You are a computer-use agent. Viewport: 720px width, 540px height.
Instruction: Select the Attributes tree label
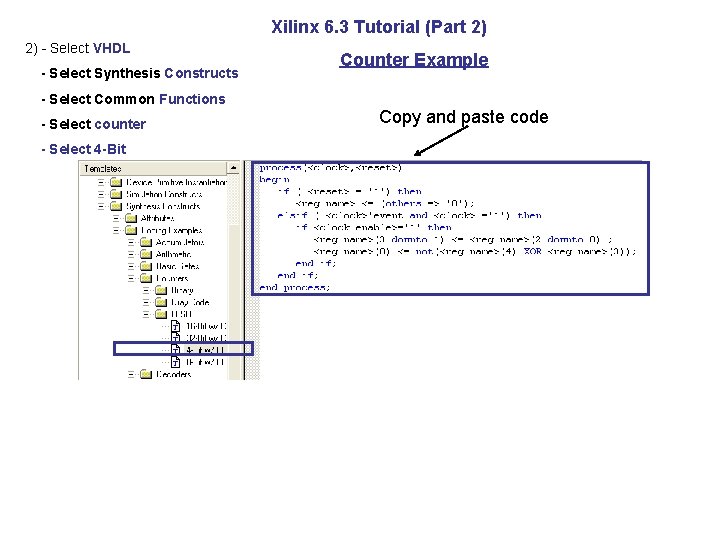point(158,218)
